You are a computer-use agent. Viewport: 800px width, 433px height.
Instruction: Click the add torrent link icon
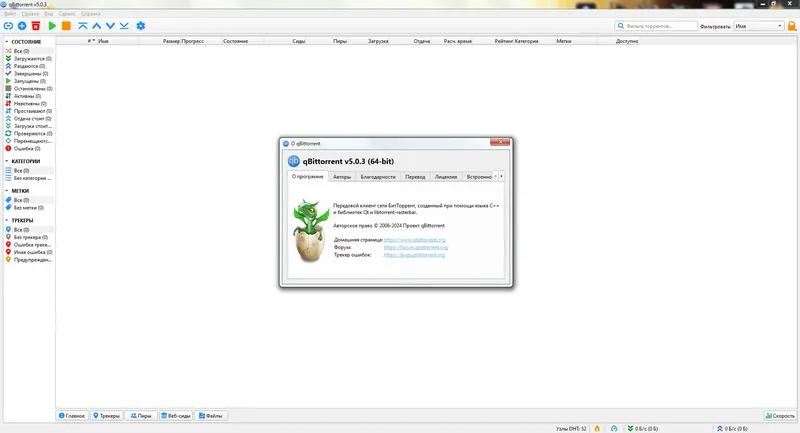coord(8,26)
